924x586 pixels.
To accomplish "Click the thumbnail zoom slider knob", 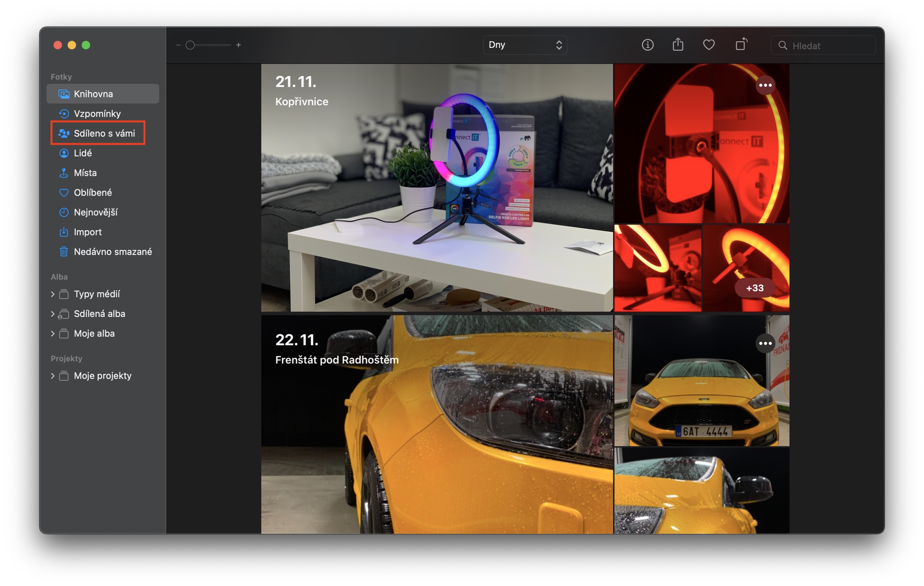I will click(190, 45).
